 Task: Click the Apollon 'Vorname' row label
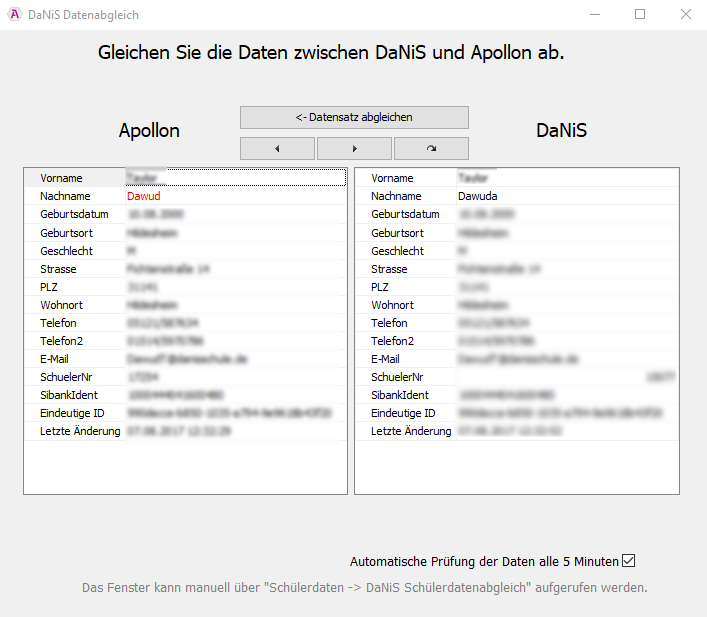(x=61, y=178)
